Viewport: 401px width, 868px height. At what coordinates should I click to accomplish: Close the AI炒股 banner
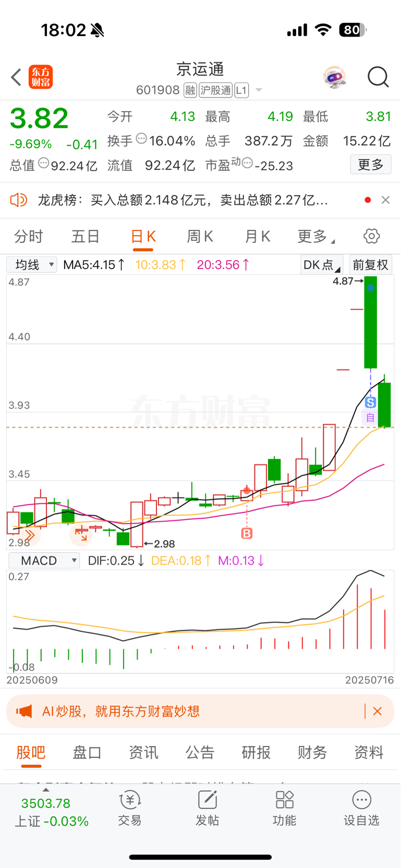pyautogui.click(x=378, y=711)
